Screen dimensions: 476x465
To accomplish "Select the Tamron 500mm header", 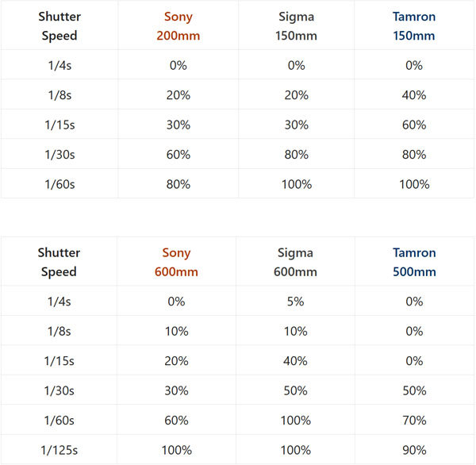I will point(414,262).
